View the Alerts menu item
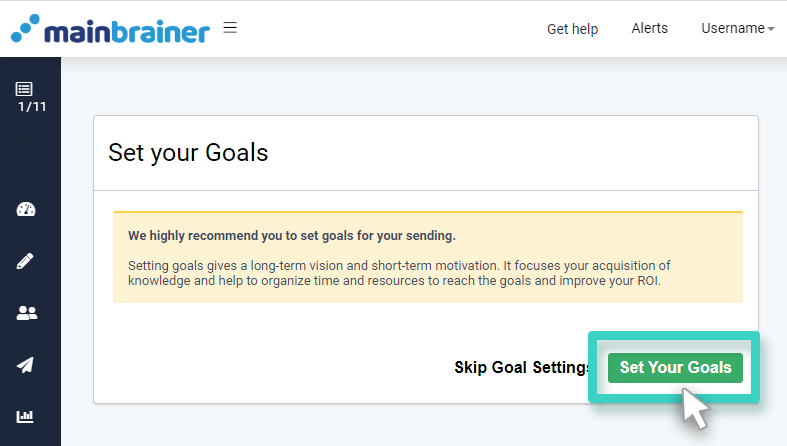787x446 pixels. pos(650,28)
